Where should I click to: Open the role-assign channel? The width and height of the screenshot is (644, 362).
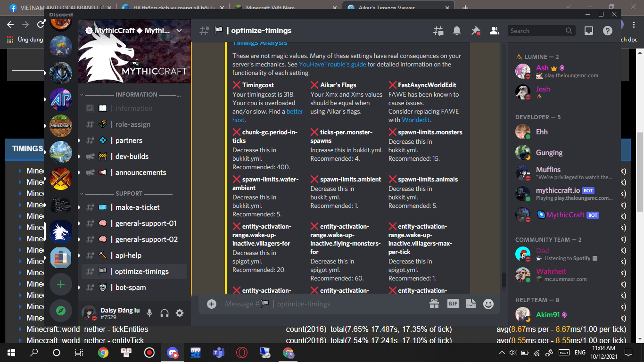point(134,124)
